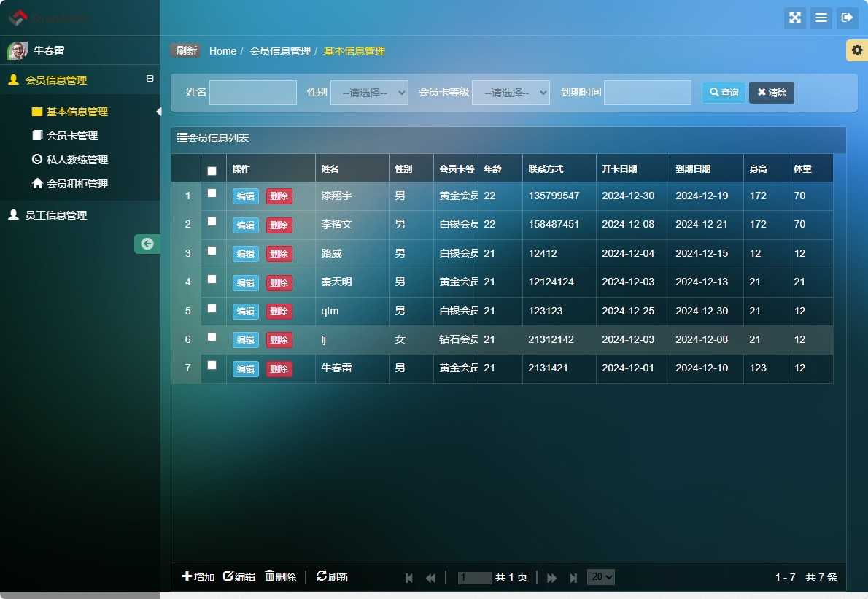Click the 查询 search button
This screenshot has height=599, width=868.
pyautogui.click(x=724, y=93)
